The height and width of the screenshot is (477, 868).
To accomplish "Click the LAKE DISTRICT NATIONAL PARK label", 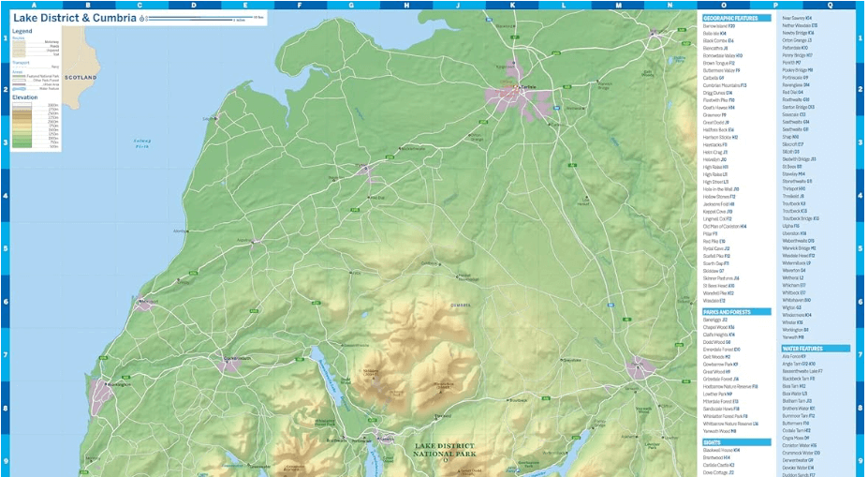I will [445, 450].
